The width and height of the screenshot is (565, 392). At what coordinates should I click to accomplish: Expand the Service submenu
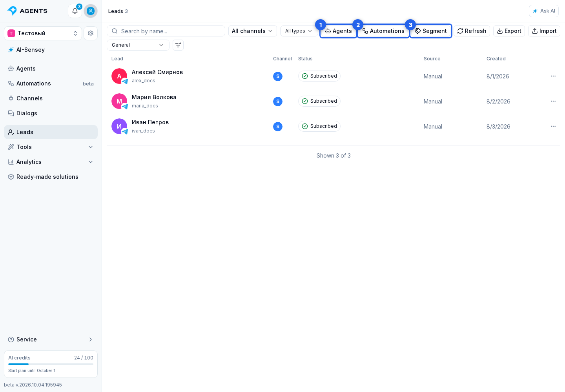(x=51, y=339)
